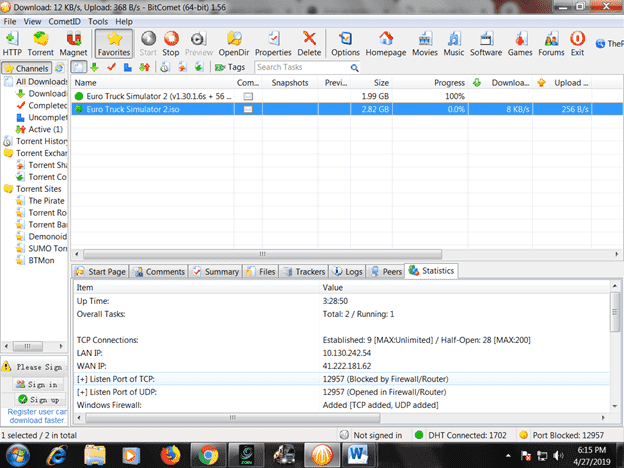624x468 pixels.
Task: Open Firefox from the taskbar
Action: point(170,455)
